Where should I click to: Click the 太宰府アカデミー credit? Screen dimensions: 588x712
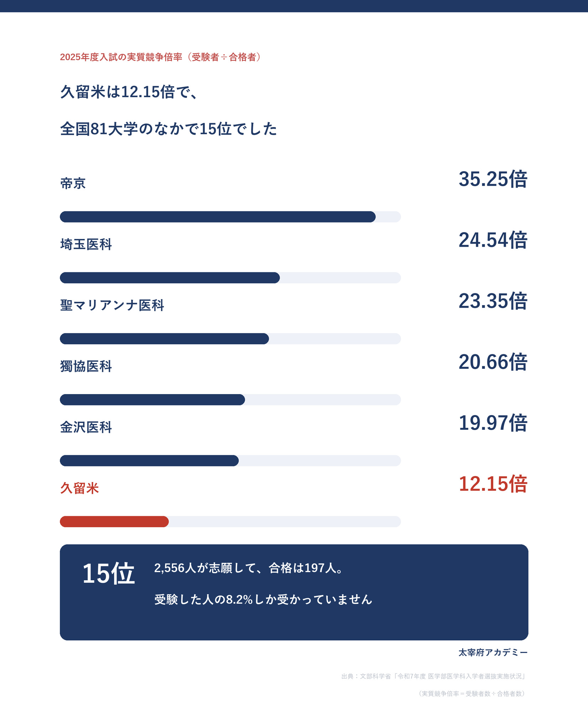click(493, 652)
